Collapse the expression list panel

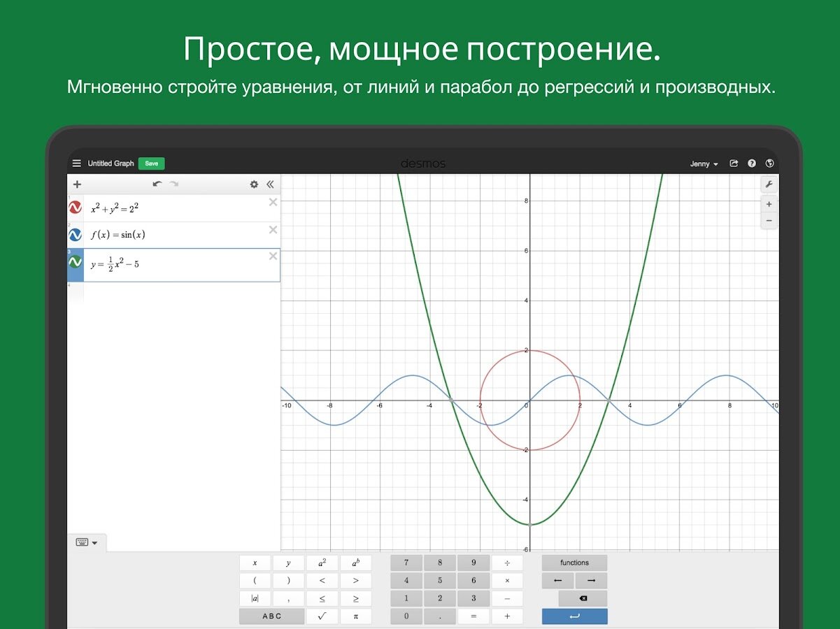pyautogui.click(x=271, y=184)
